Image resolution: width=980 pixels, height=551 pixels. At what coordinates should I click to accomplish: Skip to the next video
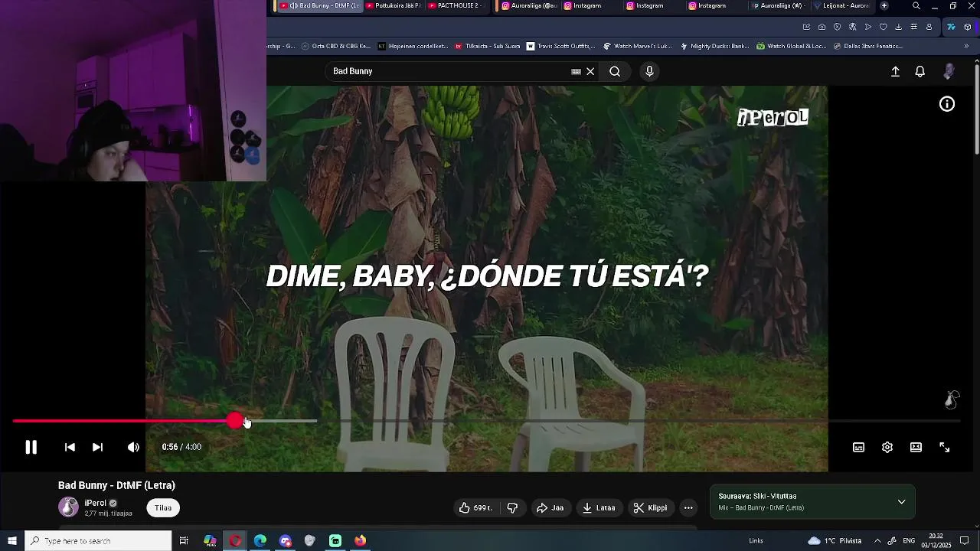pyautogui.click(x=97, y=447)
